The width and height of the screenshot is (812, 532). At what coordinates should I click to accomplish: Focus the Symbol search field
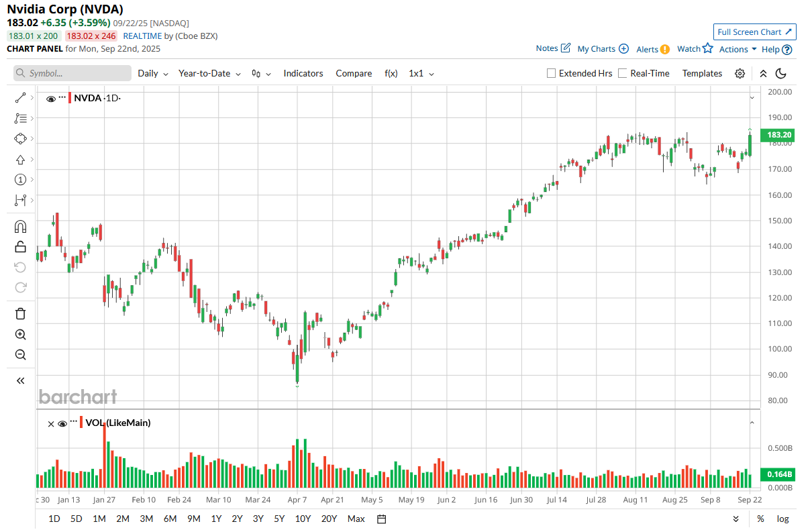pos(72,73)
